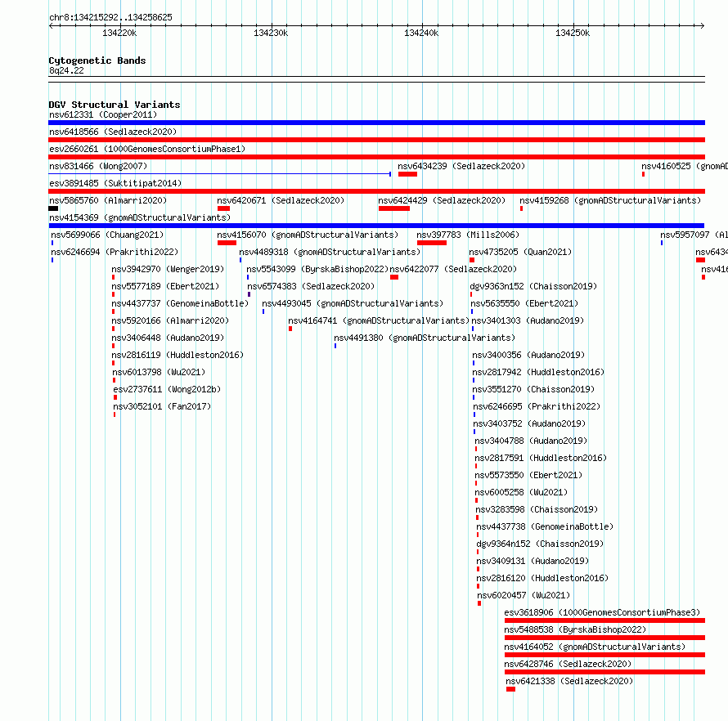Select nsv5920166 (Almarri2020) label
The width and height of the screenshot is (728, 721).
(170, 320)
